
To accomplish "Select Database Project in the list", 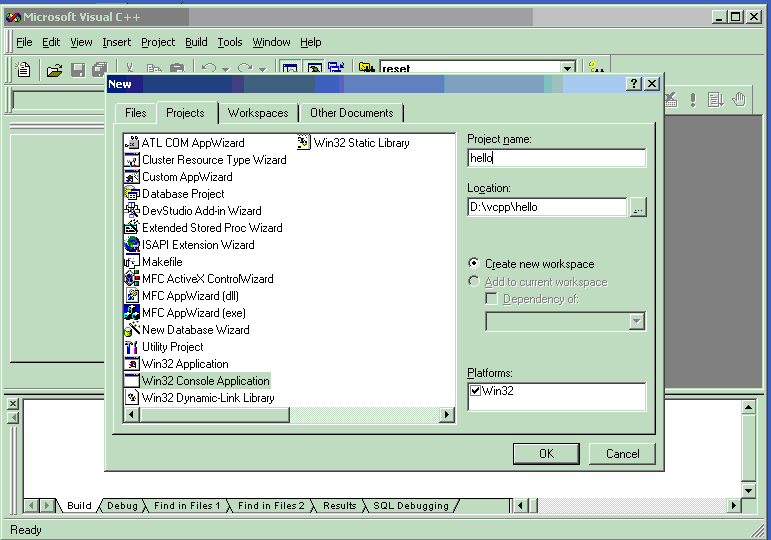I will (175, 194).
